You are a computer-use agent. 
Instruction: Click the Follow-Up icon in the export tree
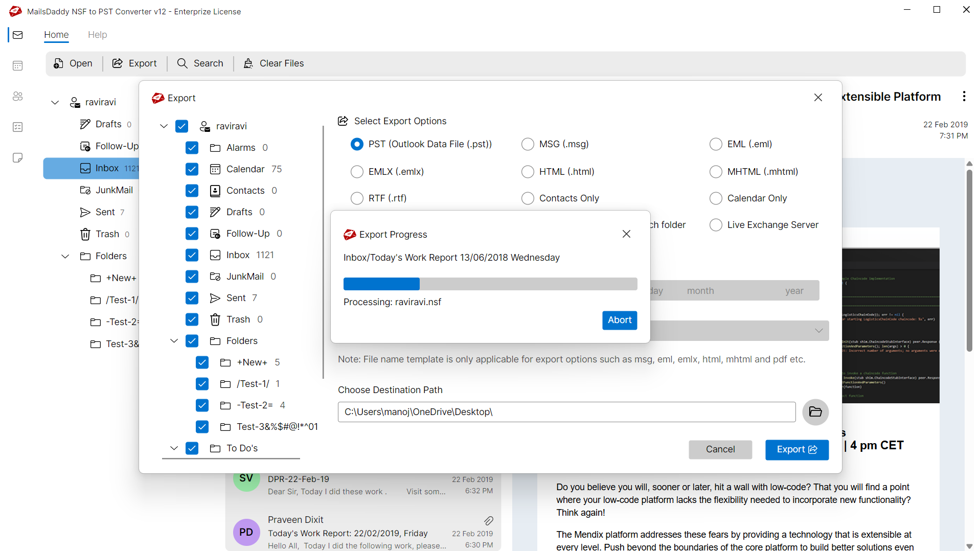[215, 234]
